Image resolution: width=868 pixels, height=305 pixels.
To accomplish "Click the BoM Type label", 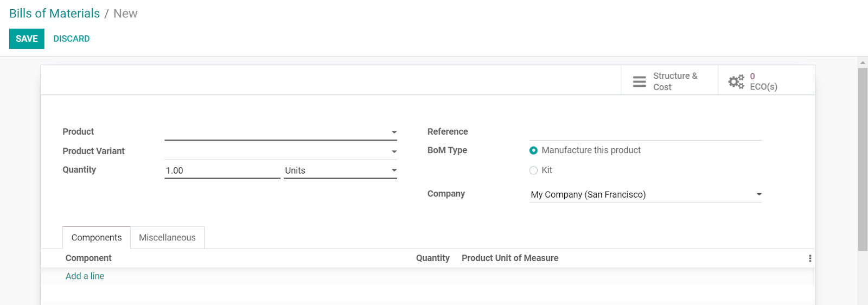I will pyautogui.click(x=447, y=150).
